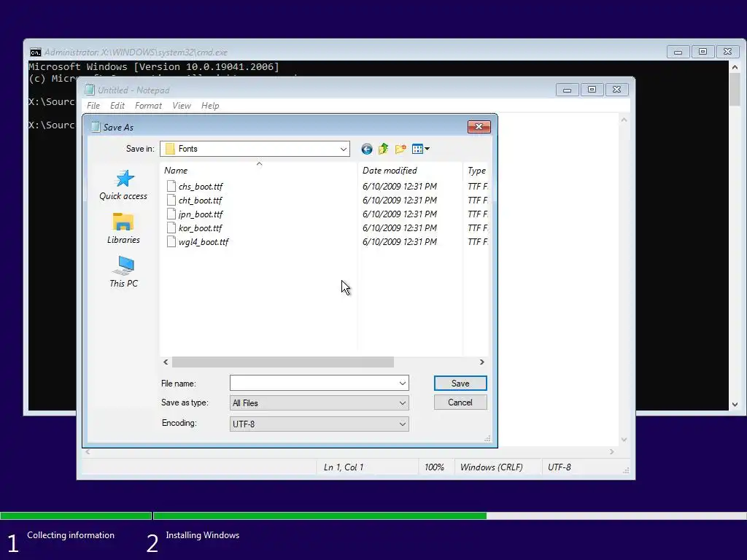Click 100% zoom status entry
The height and width of the screenshot is (560, 747).
click(434, 467)
